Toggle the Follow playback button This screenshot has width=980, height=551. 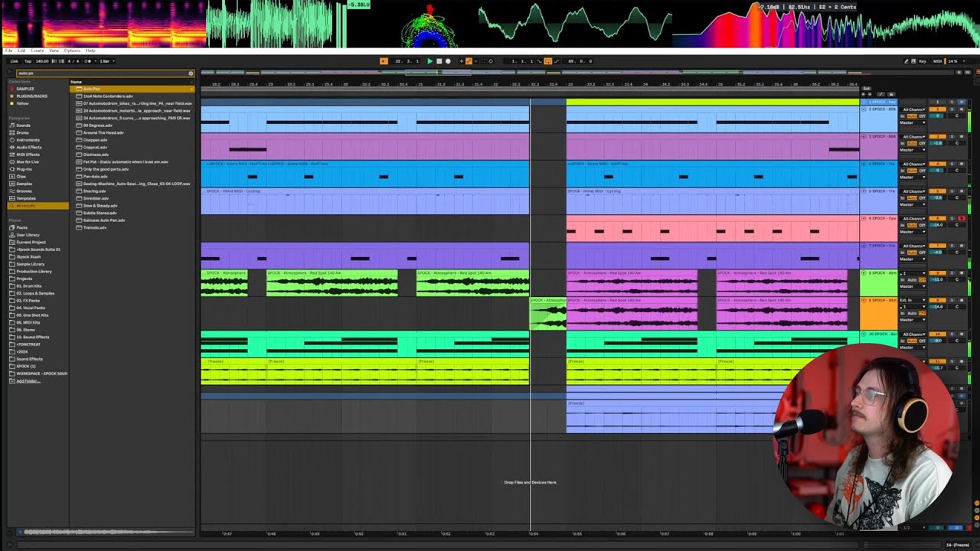click(384, 61)
